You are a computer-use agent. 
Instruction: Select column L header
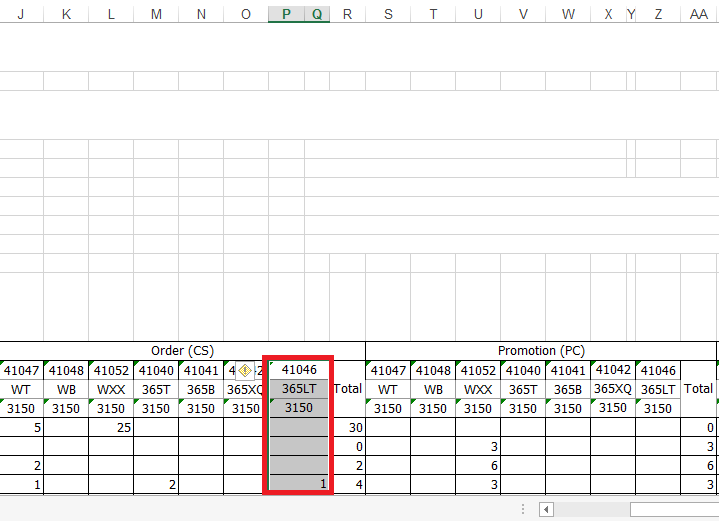tap(111, 14)
